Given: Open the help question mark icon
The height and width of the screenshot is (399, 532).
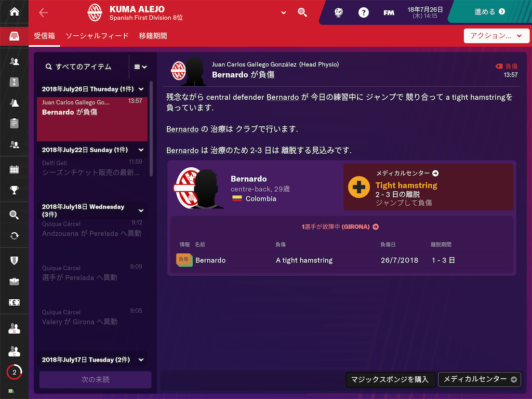Looking at the screenshot, I should point(363,13).
